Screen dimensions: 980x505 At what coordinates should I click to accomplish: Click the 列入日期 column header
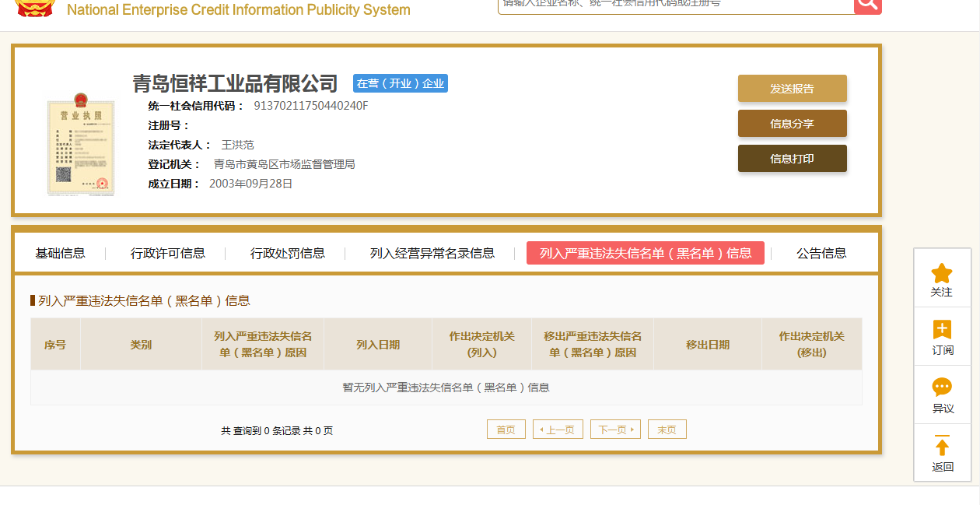point(378,344)
